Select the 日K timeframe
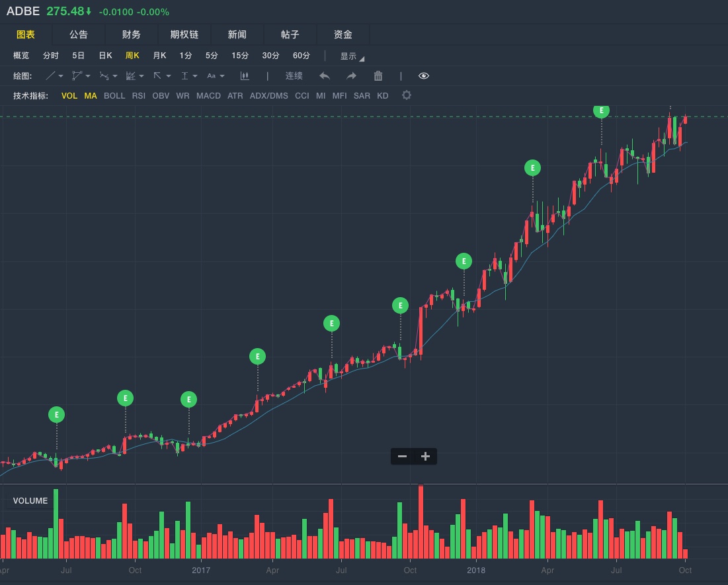The width and height of the screenshot is (728, 585). pos(105,56)
